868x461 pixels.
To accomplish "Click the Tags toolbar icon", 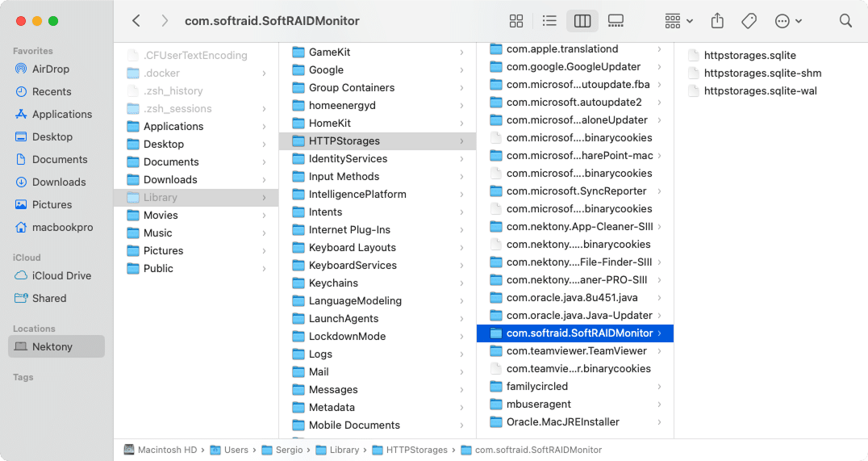I will (x=749, y=21).
